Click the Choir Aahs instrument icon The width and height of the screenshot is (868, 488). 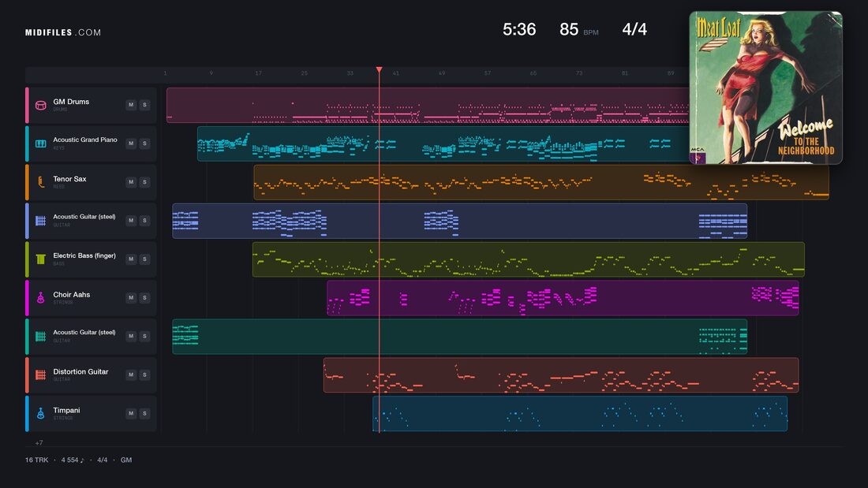tap(40, 298)
